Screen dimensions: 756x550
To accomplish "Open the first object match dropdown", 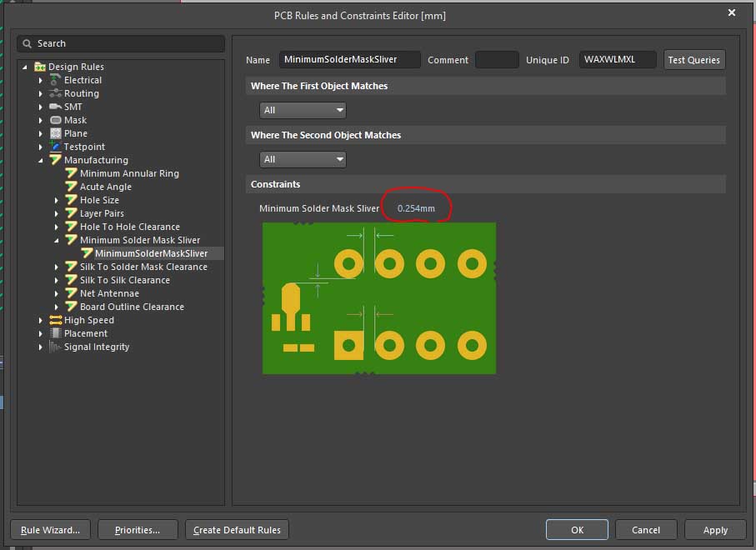I will 303,110.
